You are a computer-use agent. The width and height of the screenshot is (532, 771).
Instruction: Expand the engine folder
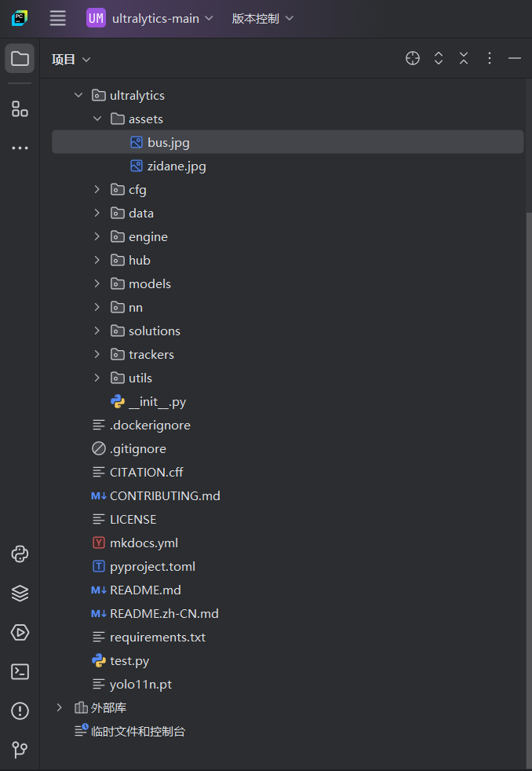(x=97, y=236)
